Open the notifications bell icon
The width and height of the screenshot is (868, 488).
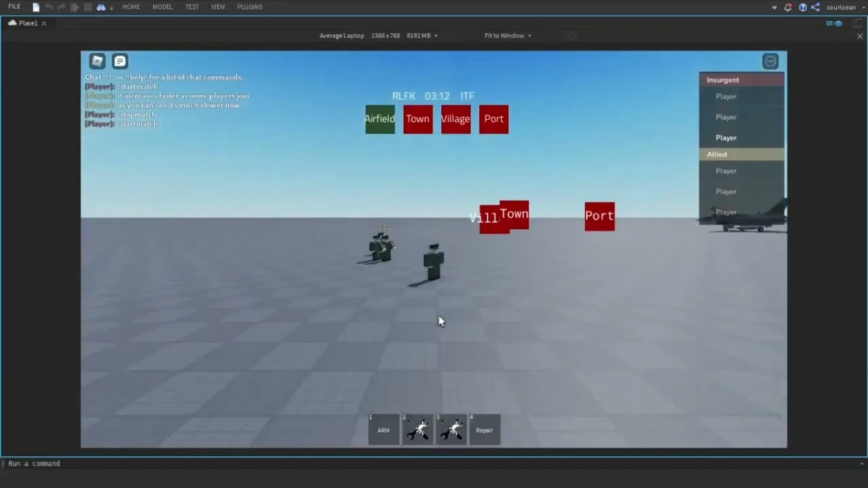click(788, 7)
